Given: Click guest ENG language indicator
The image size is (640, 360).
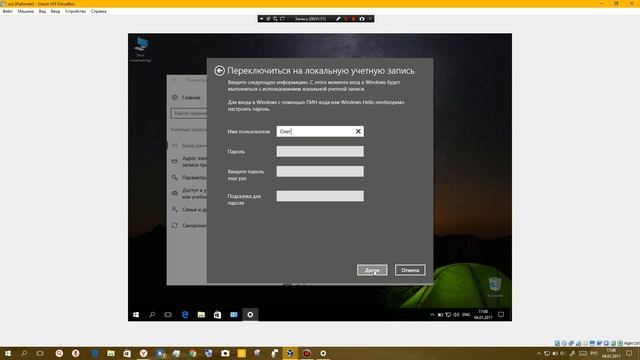Looking at the screenshot, I should click(x=466, y=315).
